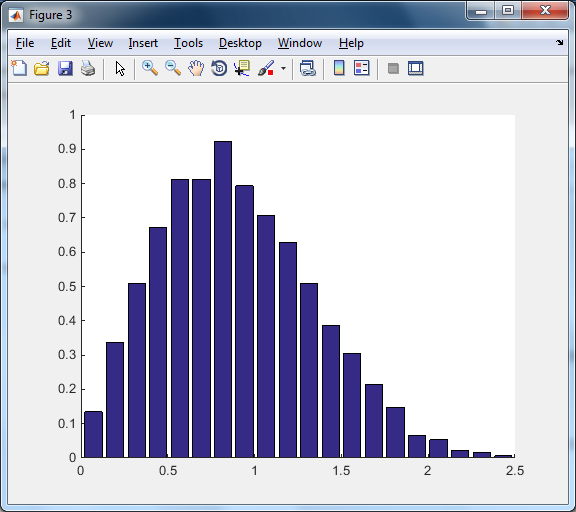The width and height of the screenshot is (576, 512).
Task: Hide plot tools using gray square icon
Action: tap(393, 68)
